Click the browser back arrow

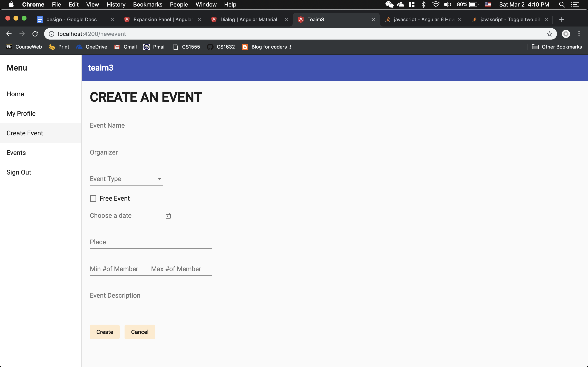point(9,34)
